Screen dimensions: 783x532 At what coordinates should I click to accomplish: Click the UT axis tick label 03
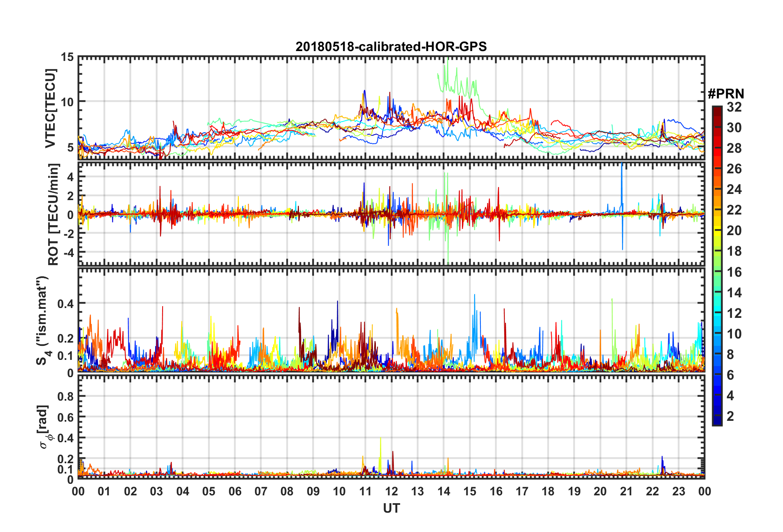point(156,491)
